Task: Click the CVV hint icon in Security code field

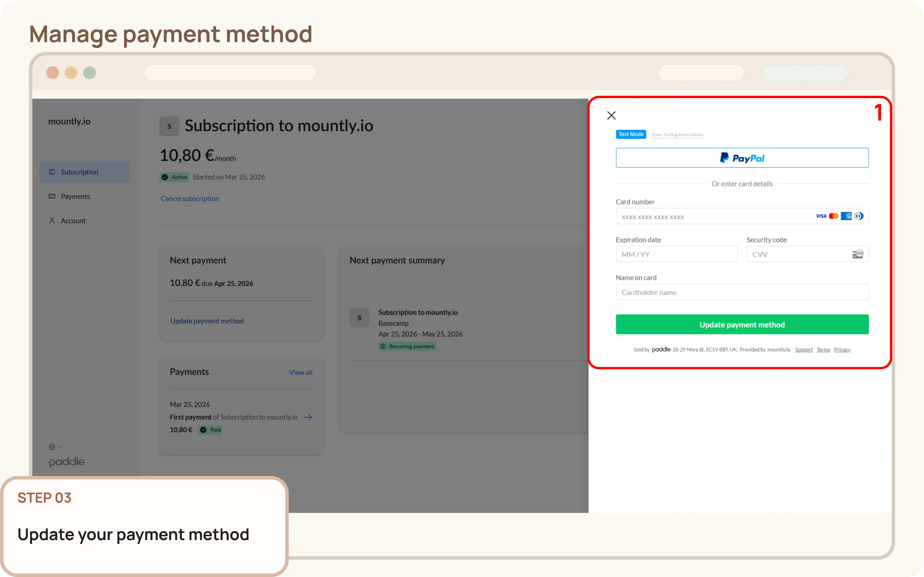Action: click(x=858, y=254)
